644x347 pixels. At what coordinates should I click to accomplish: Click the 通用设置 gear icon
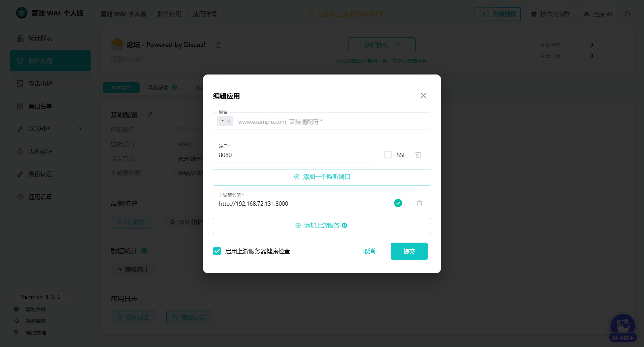tap(20, 197)
